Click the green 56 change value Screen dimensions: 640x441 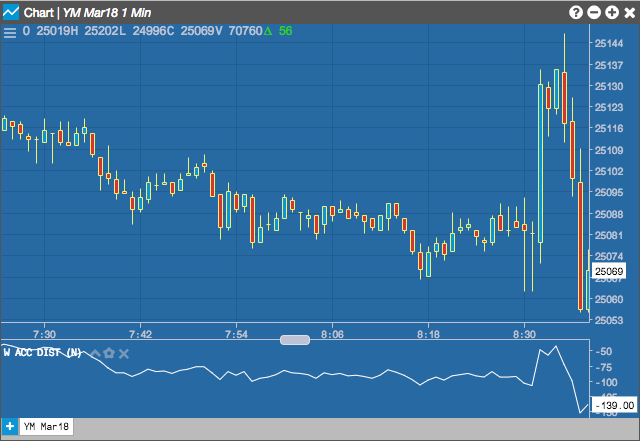pyautogui.click(x=285, y=31)
